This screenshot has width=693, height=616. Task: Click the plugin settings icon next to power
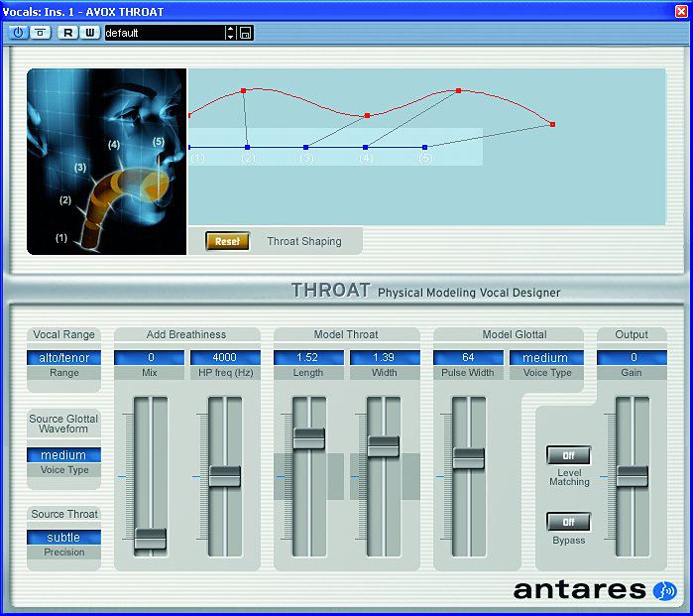click(41, 33)
